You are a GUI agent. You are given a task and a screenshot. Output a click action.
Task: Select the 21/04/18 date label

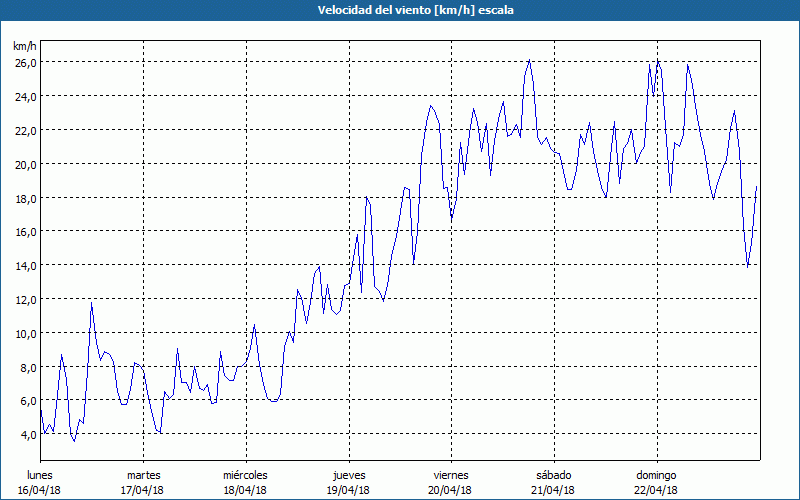[x=553, y=490]
